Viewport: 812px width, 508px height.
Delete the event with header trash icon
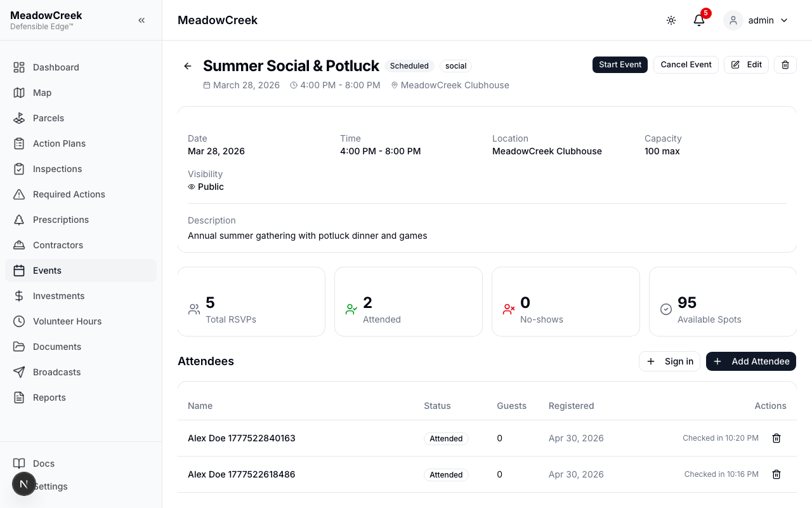pyautogui.click(x=785, y=65)
